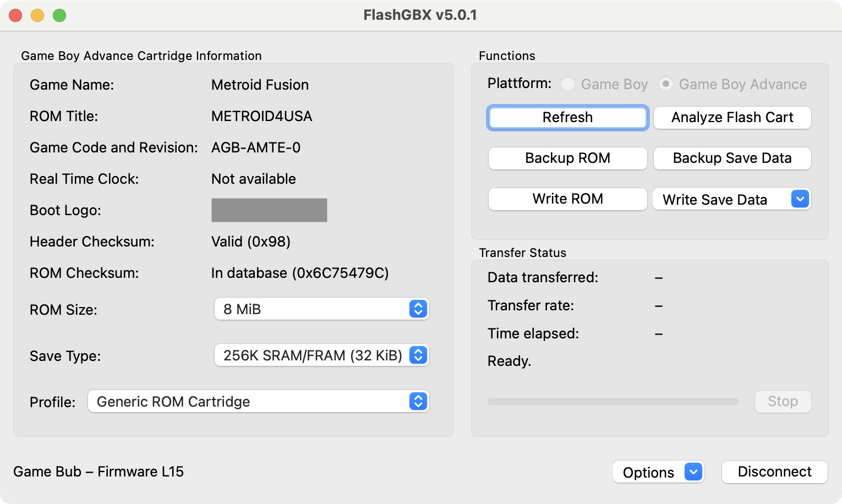
Task: Open the Save Type dropdown
Action: point(321,355)
